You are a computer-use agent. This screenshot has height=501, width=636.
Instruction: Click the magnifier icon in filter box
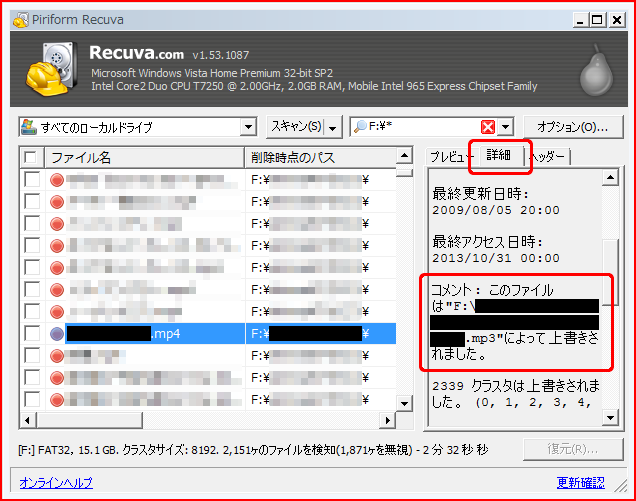(360, 127)
